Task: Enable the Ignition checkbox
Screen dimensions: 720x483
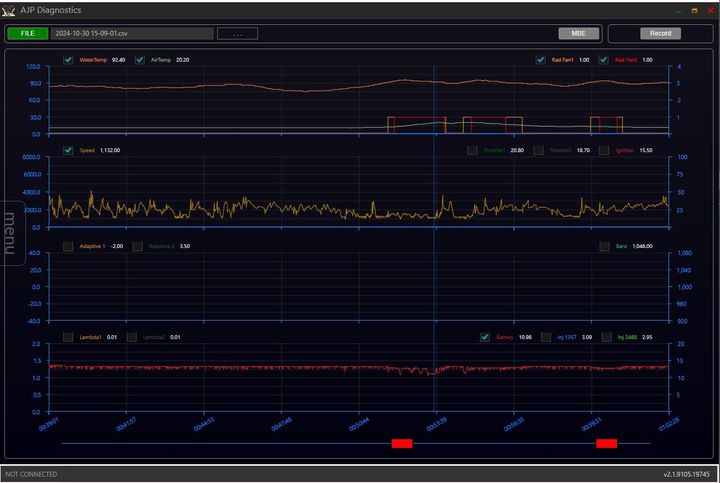Action: (604, 150)
